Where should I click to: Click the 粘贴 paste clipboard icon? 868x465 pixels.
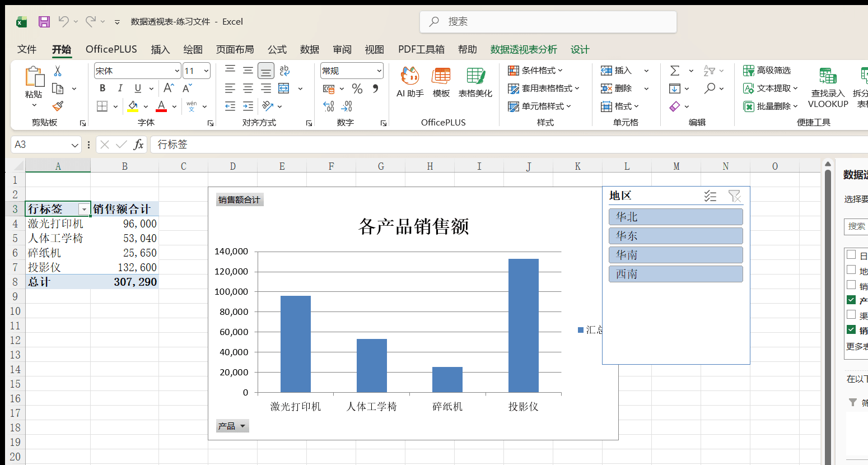(34, 76)
